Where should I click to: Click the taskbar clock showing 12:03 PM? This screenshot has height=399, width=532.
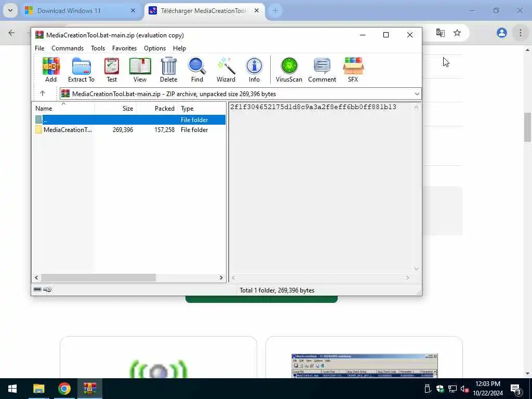coord(487,389)
